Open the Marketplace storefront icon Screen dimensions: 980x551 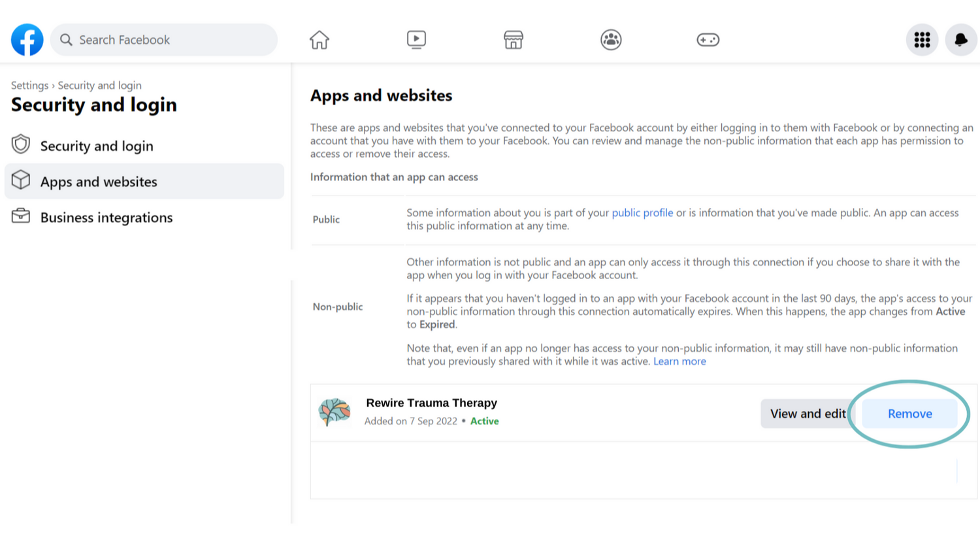(514, 40)
